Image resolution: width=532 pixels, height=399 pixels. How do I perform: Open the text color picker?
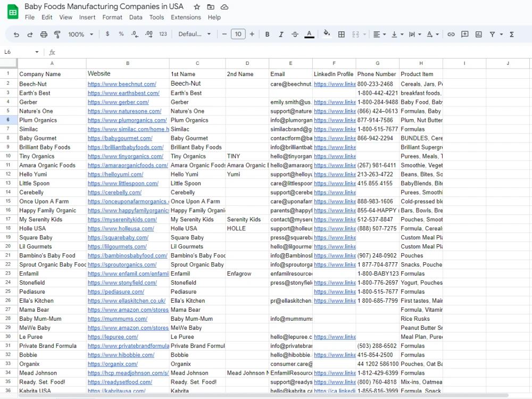click(309, 34)
